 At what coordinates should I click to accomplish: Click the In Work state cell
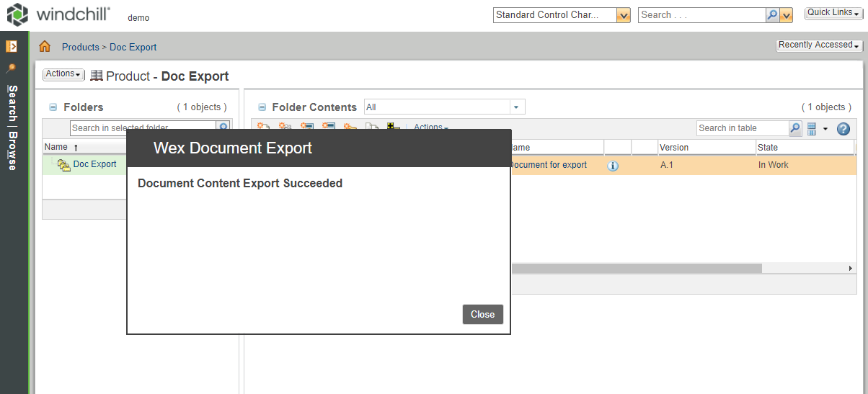point(774,165)
